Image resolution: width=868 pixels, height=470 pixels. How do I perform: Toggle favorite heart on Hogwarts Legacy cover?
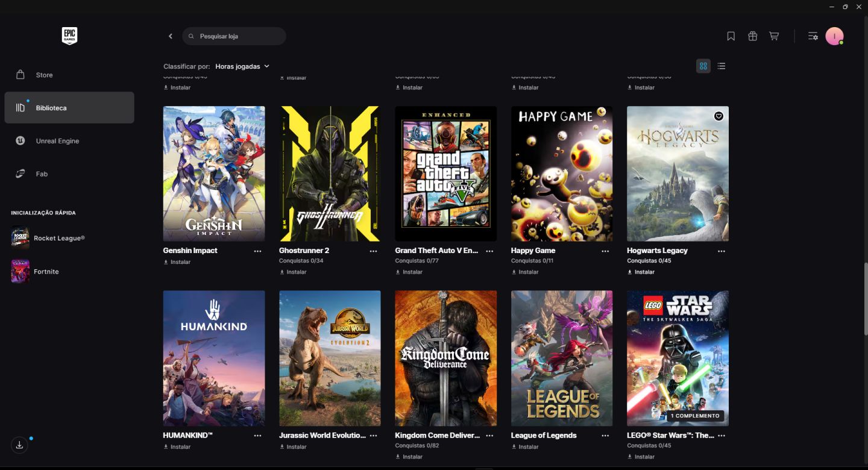pyautogui.click(x=719, y=116)
